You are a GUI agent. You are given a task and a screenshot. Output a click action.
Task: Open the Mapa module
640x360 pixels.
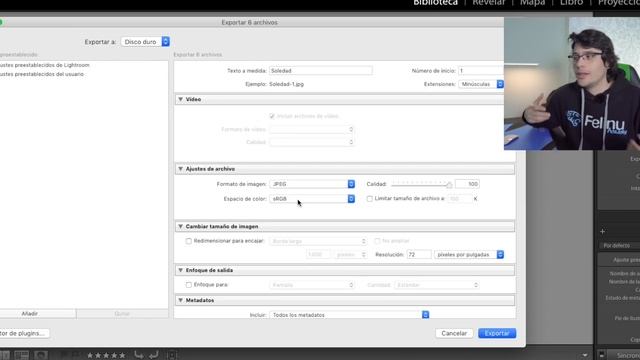click(532, 3)
